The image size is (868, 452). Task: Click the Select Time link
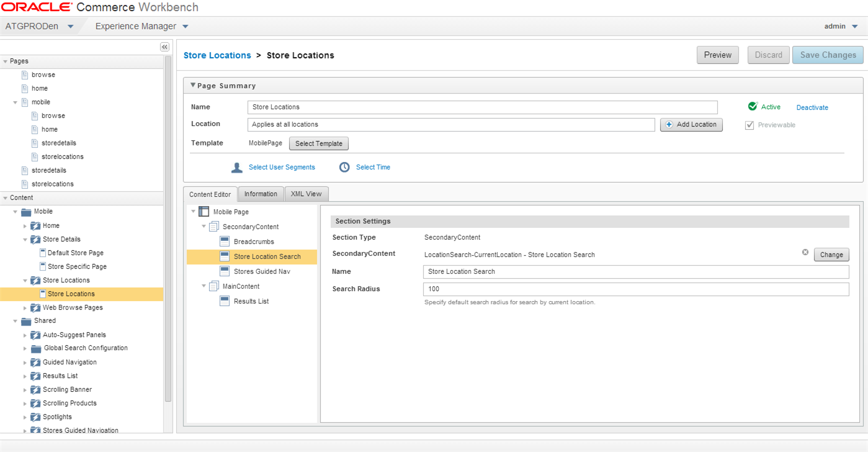373,167
